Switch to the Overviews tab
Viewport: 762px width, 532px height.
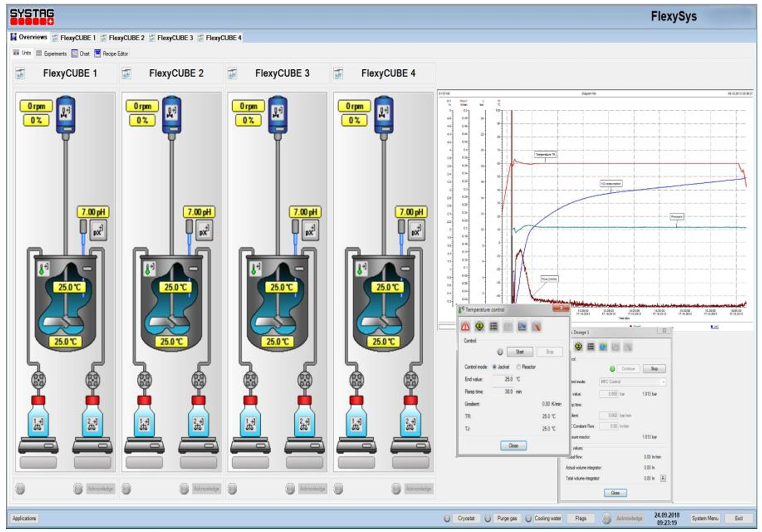pyautogui.click(x=29, y=37)
